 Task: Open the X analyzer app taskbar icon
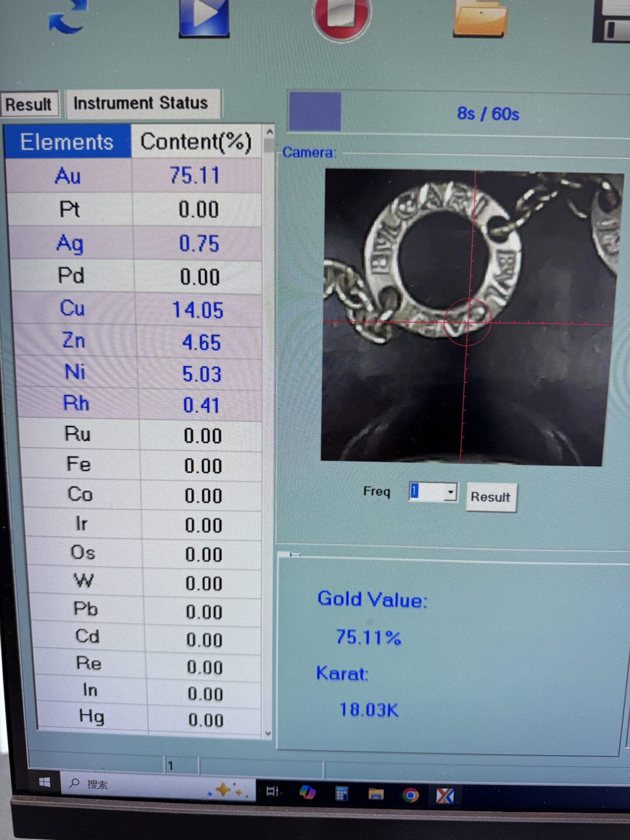(x=445, y=795)
